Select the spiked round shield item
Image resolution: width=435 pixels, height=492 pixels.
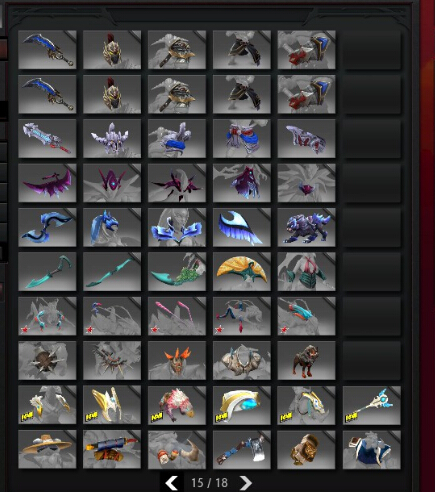47,360
